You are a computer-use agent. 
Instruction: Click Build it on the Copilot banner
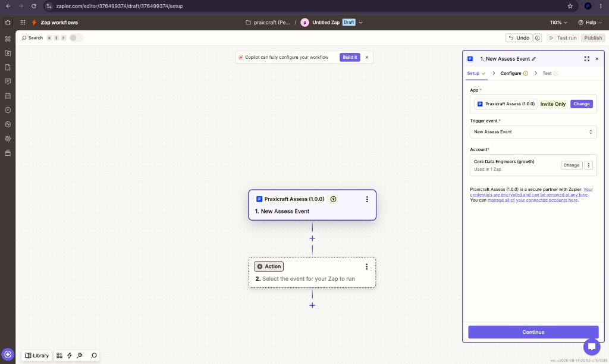coord(350,58)
